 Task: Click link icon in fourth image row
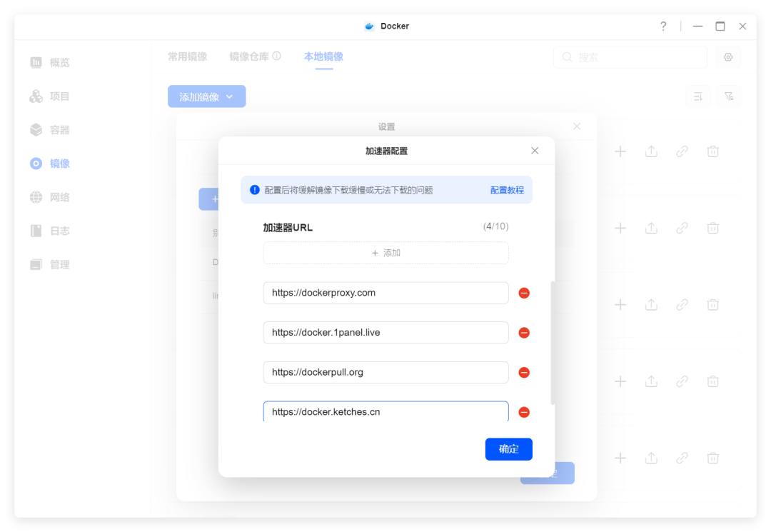tap(682, 381)
